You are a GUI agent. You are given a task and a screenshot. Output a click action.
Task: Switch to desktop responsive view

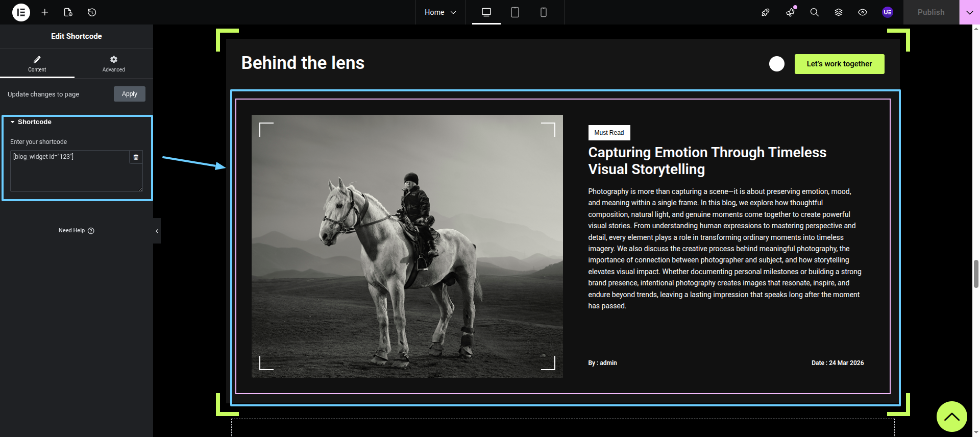486,12
